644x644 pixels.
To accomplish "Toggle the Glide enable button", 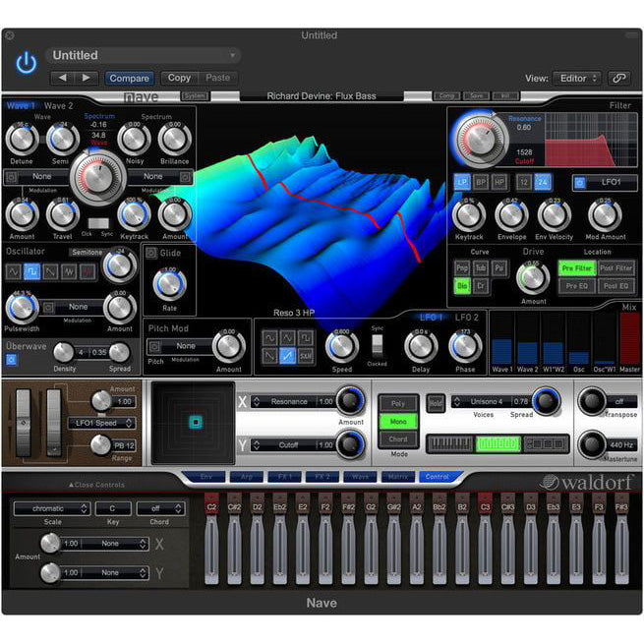I will point(150,254).
